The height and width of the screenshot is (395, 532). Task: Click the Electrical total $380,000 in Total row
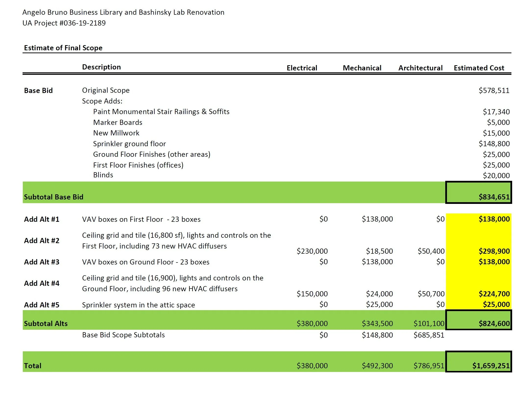[x=312, y=366]
